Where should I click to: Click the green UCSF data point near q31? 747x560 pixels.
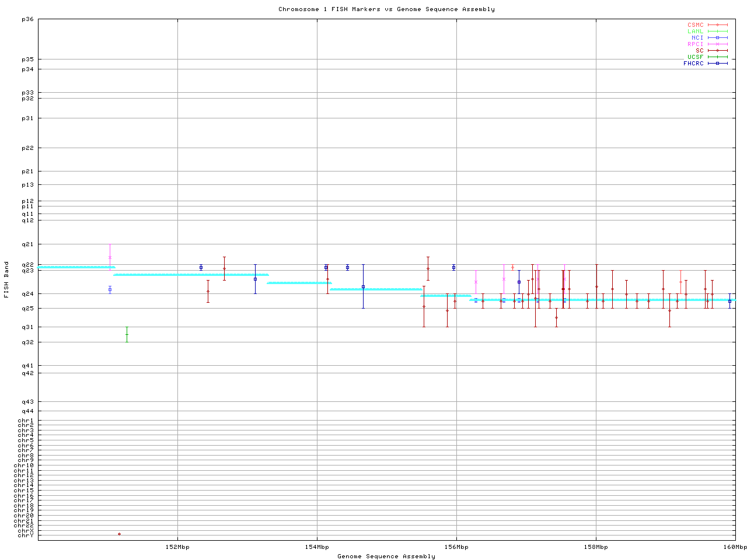(127, 334)
